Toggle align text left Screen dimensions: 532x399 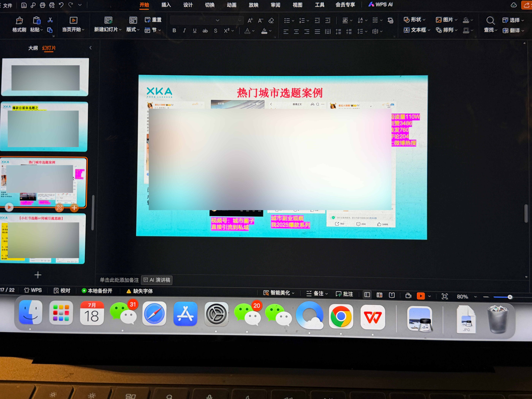click(x=286, y=32)
